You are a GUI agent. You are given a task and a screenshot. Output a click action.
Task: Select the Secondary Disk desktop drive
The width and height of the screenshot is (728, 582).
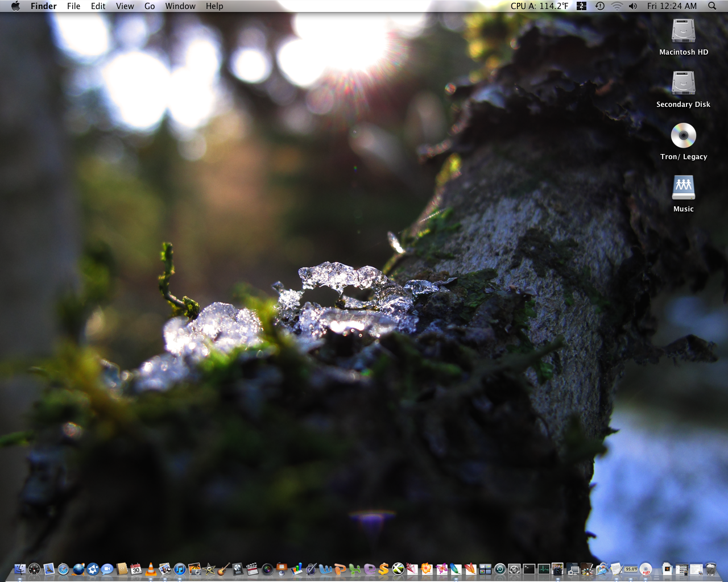pyautogui.click(x=684, y=89)
